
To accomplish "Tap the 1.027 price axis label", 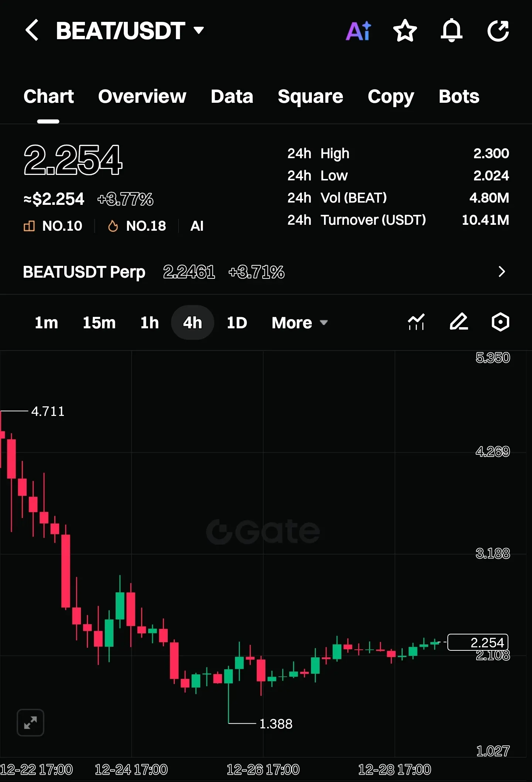I will tap(493, 751).
